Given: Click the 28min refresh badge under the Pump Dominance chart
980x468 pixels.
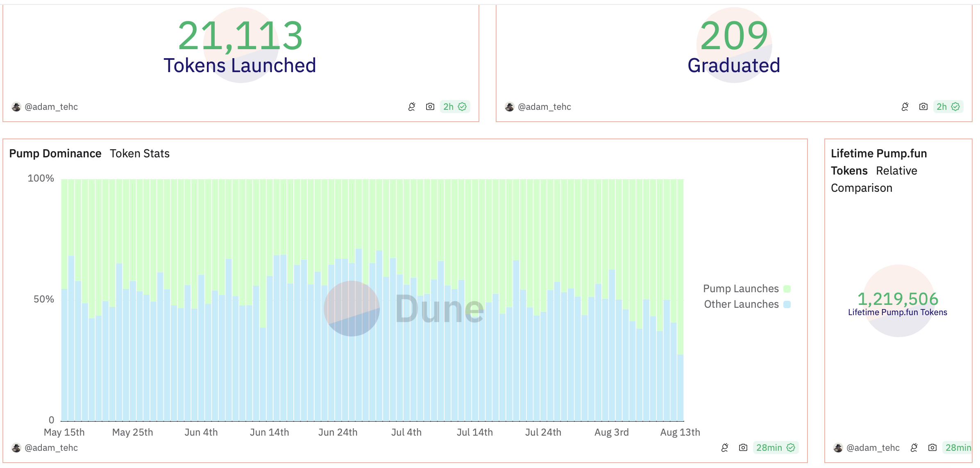Looking at the screenshot, I should click(776, 448).
